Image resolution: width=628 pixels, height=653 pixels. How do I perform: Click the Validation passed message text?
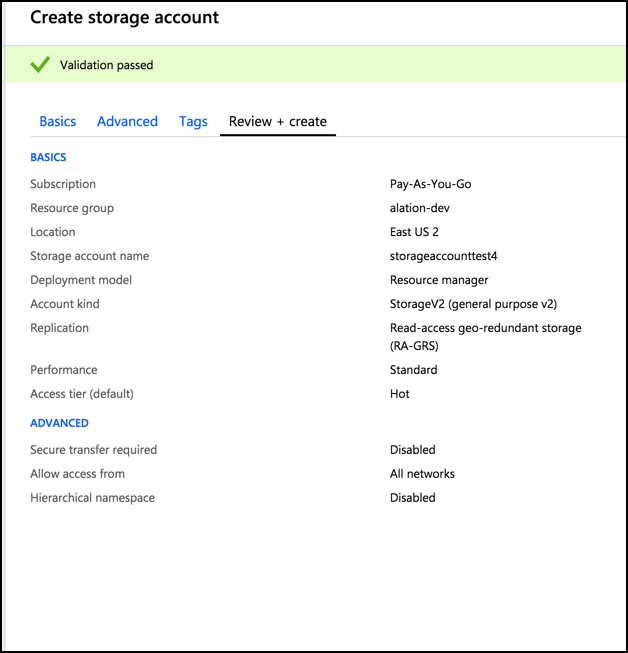point(107,65)
